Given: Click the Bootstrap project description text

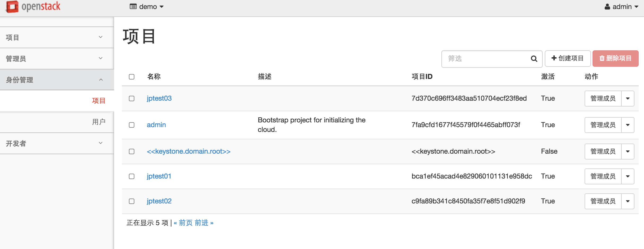Looking at the screenshot, I should 311,125.
